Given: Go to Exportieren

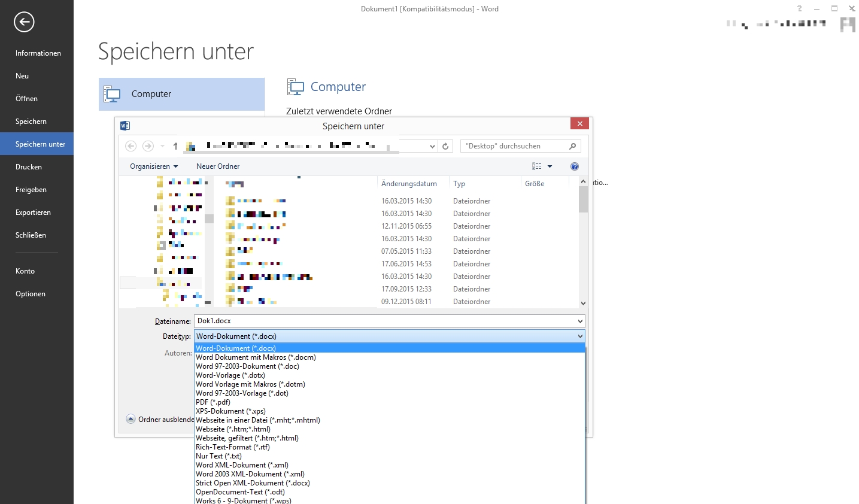Looking at the screenshot, I should 37,212.
